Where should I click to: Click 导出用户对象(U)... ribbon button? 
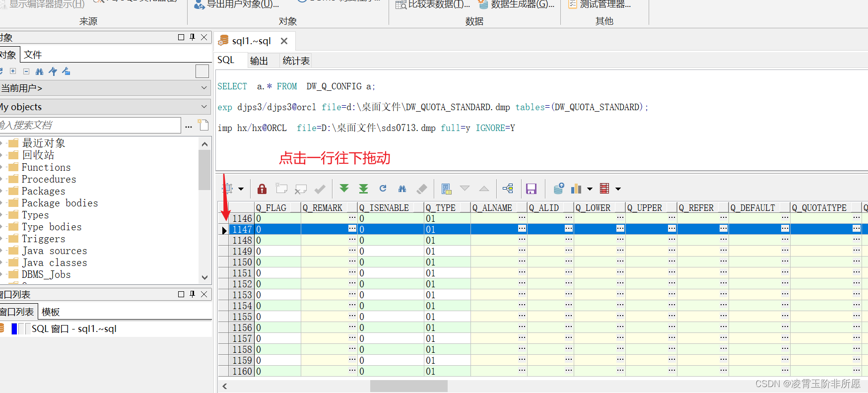[x=237, y=4]
